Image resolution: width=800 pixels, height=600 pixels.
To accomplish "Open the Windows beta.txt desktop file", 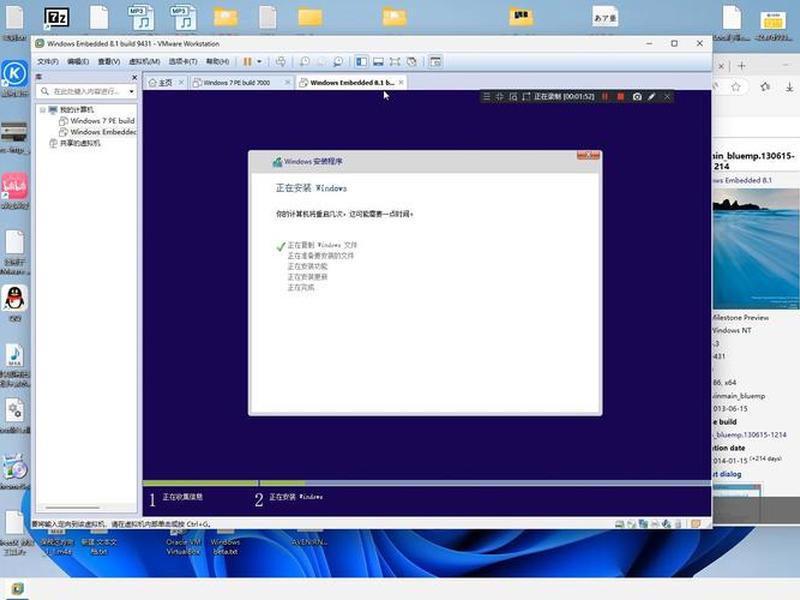I will (225, 546).
